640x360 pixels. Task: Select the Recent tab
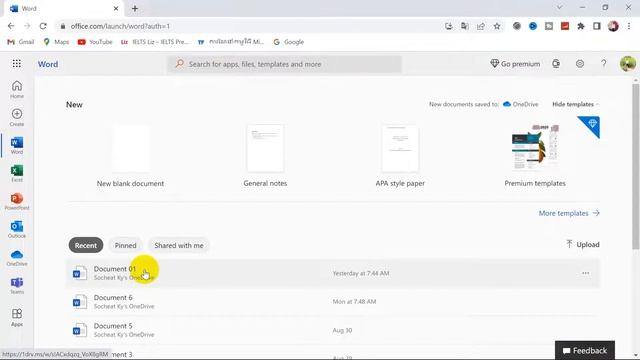point(86,245)
